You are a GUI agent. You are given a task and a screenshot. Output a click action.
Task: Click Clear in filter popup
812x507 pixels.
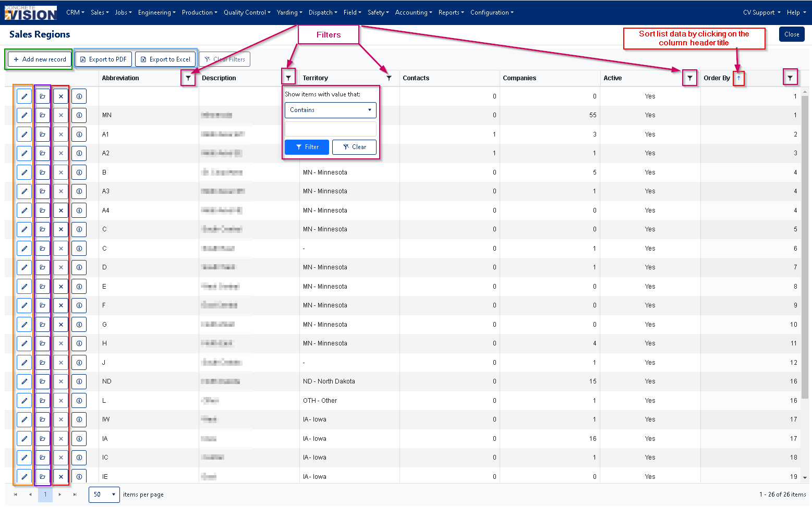[x=354, y=147]
